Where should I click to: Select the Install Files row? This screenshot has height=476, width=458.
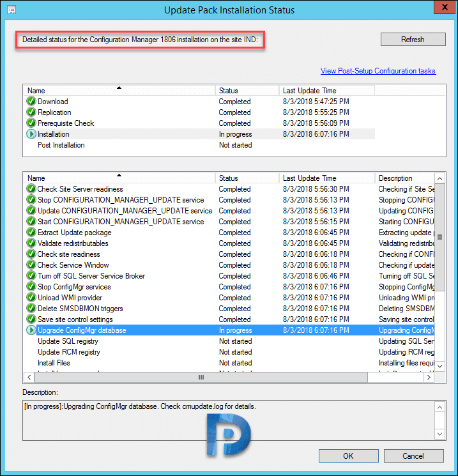(229, 363)
